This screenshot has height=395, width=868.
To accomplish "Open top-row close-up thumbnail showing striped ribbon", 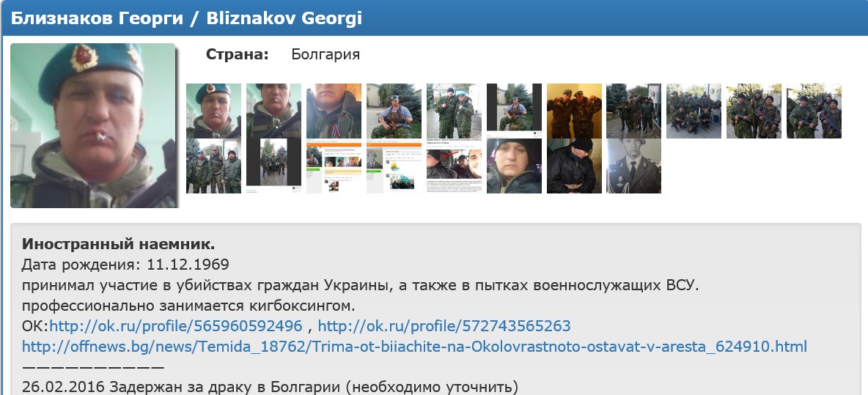I will 334,111.
